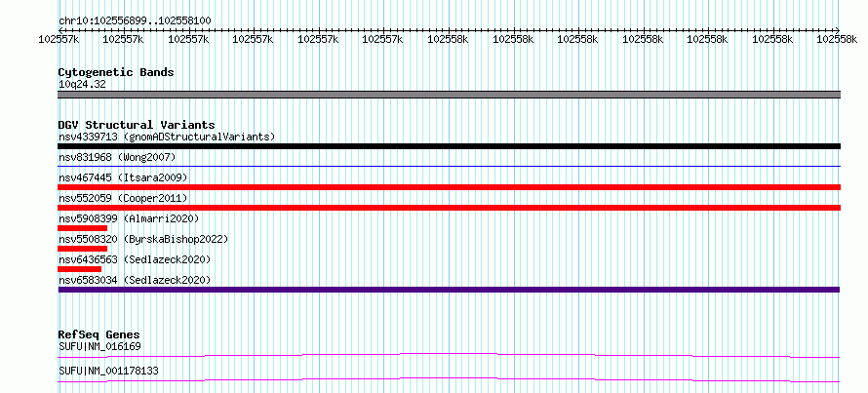Viewport: 868px width, 393px height.
Task: Open nsv467445 (Itsara2009) label
Action: (123, 177)
